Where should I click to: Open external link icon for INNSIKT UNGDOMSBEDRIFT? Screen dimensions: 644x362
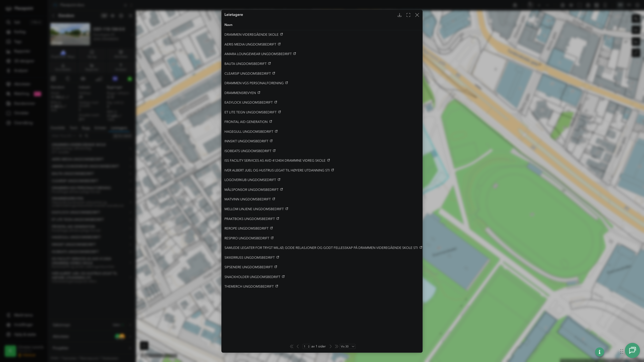point(271,141)
